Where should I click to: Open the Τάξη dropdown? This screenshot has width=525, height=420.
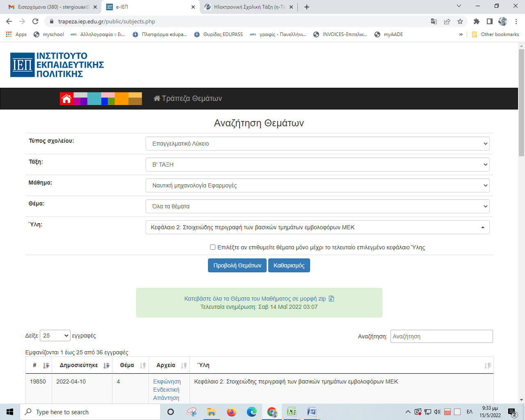pyautogui.click(x=317, y=164)
